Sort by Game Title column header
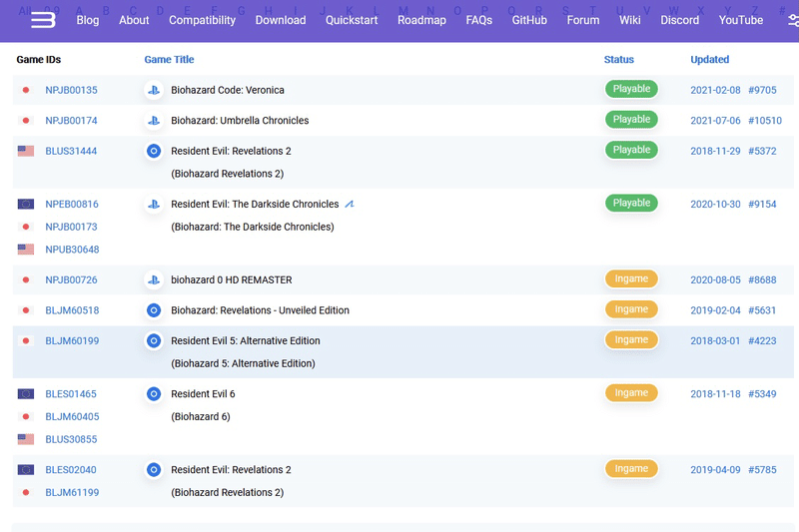799x532 pixels. (x=169, y=60)
